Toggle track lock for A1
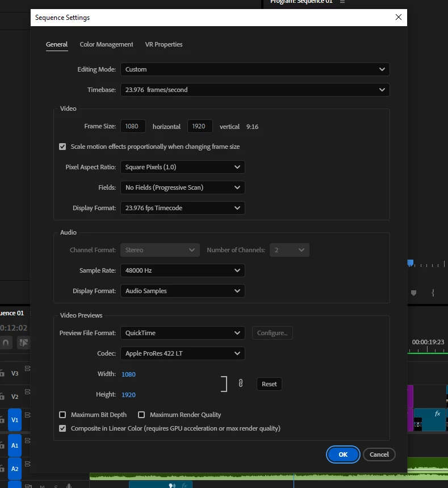The width and height of the screenshot is (448, 488). [x=2, y=445]
